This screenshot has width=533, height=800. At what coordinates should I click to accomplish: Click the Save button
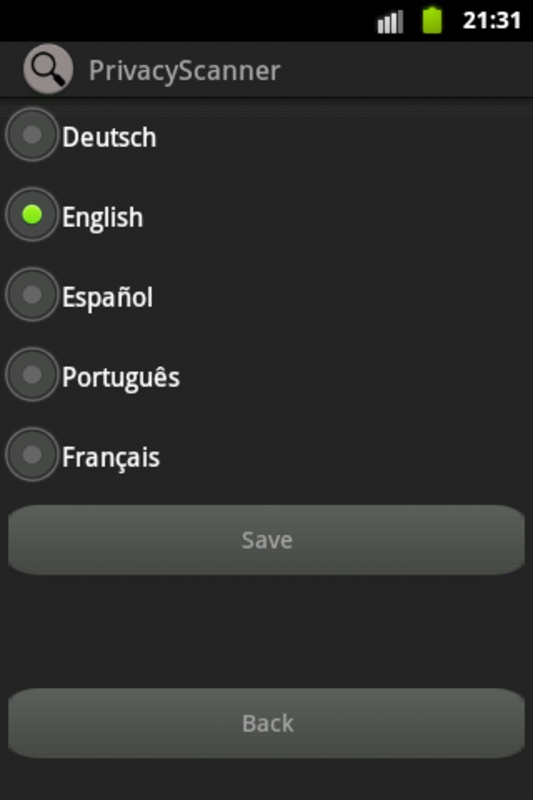(266, 540)
